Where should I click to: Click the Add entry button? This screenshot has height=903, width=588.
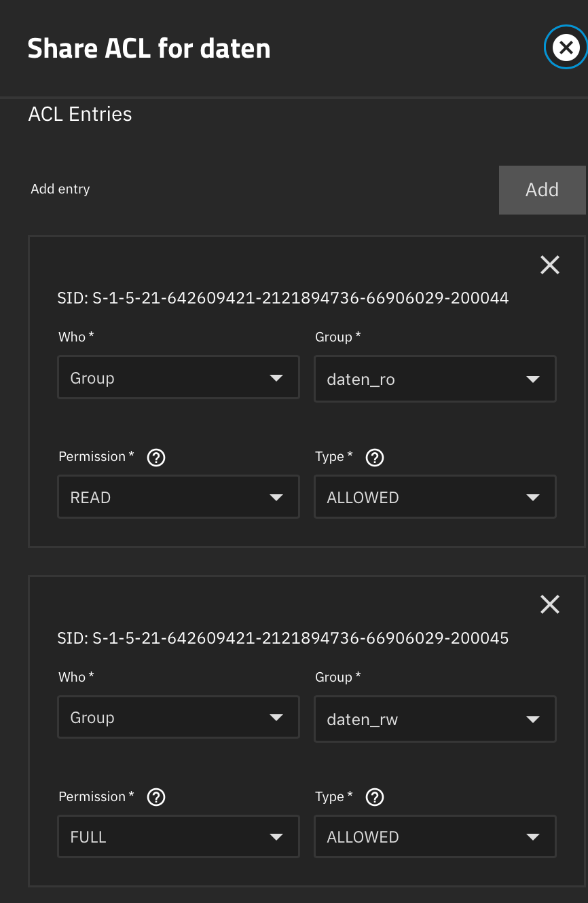coord(542,190)
